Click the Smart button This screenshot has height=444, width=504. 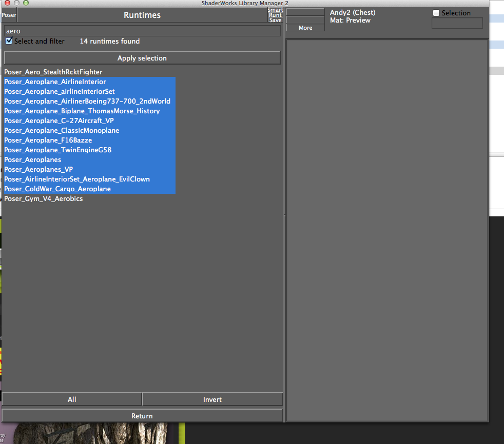pyautogui.click(x=276, y=10)
